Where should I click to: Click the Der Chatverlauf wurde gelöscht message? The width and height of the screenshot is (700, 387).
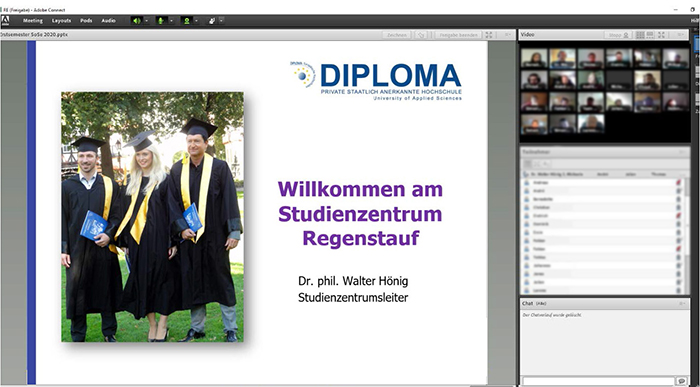point(552,315)
